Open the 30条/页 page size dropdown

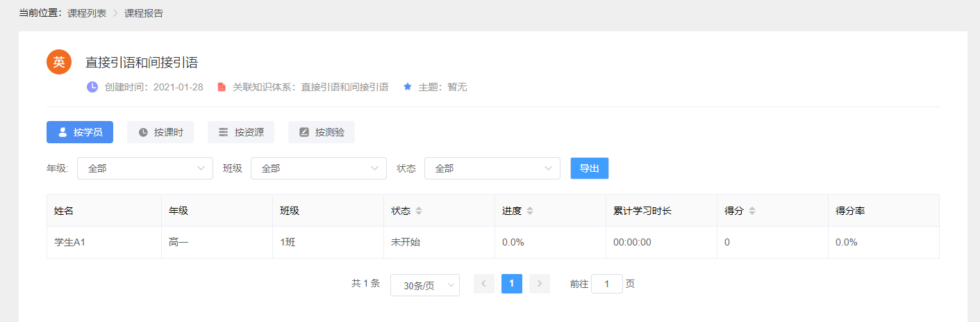[x=425, y=285]
